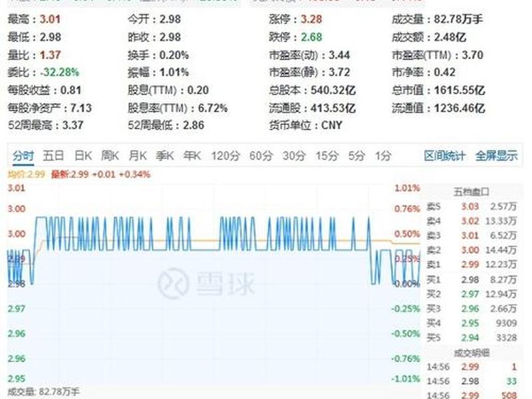Select the 卖4 order row at 3.02
The height and width of the screenshot is (399, 532).
coord(471,221)
